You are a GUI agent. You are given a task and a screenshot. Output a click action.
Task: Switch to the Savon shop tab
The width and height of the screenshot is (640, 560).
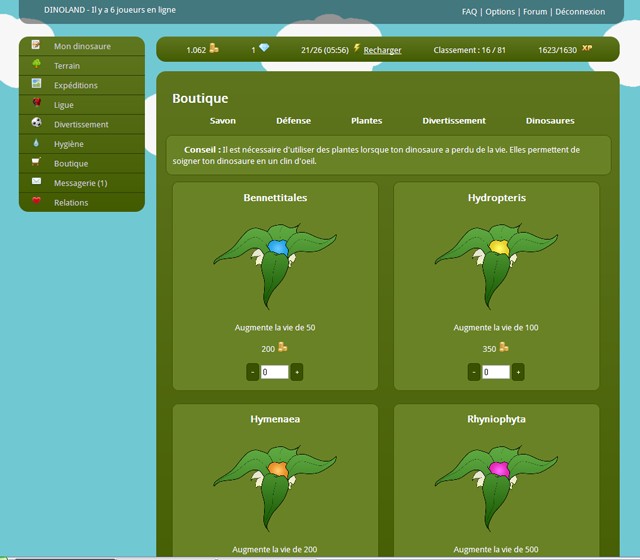coord(222,121)
